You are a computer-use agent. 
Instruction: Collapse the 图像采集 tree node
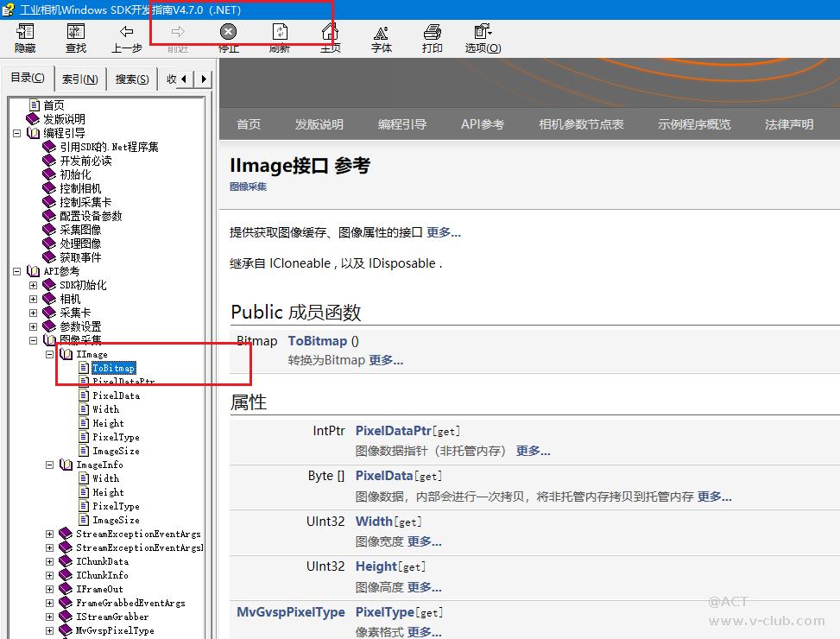[x=33, y=340]
